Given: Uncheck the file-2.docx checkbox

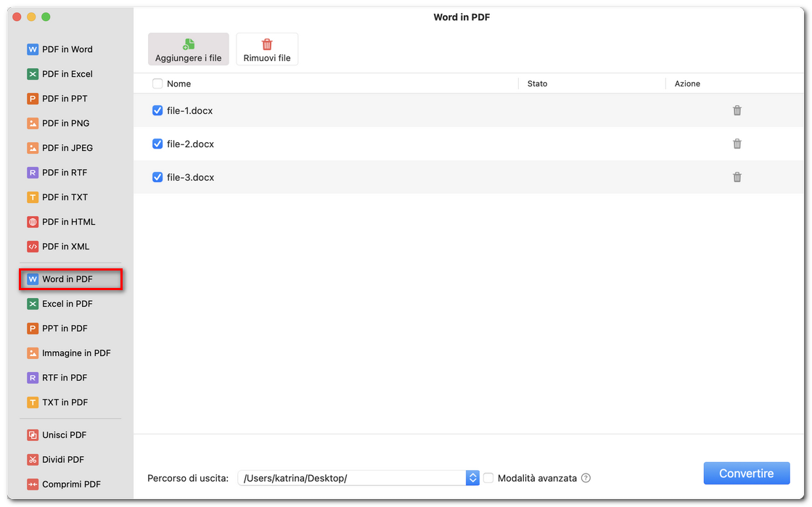Looking at the screenshot, I should (x=157, y=144).
